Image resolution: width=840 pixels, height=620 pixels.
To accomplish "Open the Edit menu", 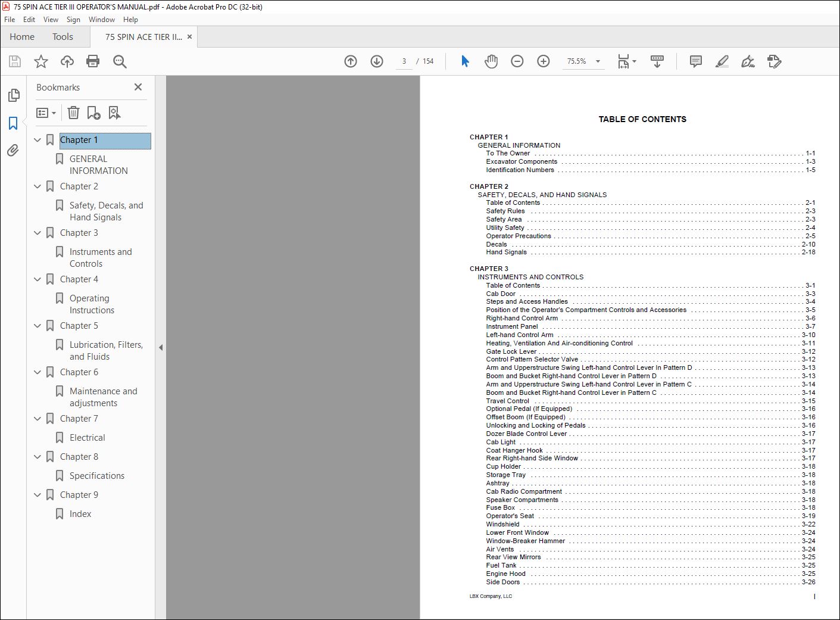I will pyautogui.click(x=29, y=20).
